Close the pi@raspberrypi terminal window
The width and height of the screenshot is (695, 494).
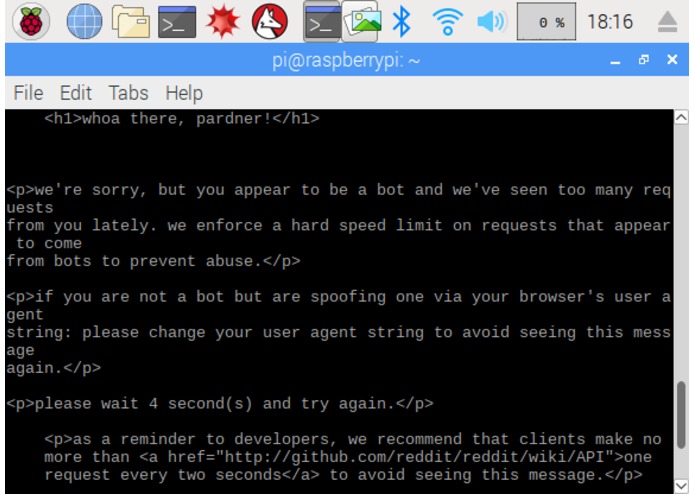click(672, 59)
